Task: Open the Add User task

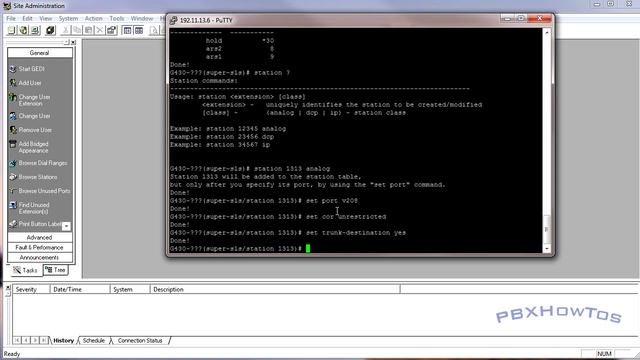Action: tap(25, 83)
